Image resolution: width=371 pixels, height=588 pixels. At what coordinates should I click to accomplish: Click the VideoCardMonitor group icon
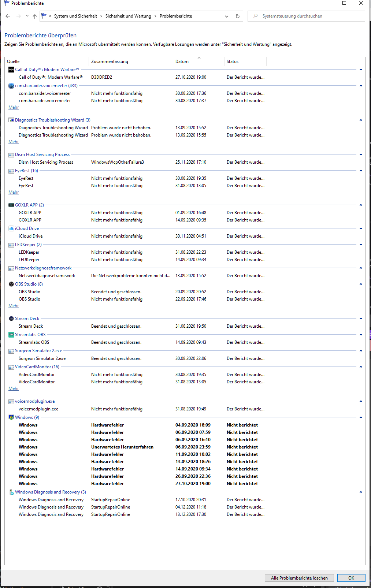pyautogui.click(x=11, y=367)
